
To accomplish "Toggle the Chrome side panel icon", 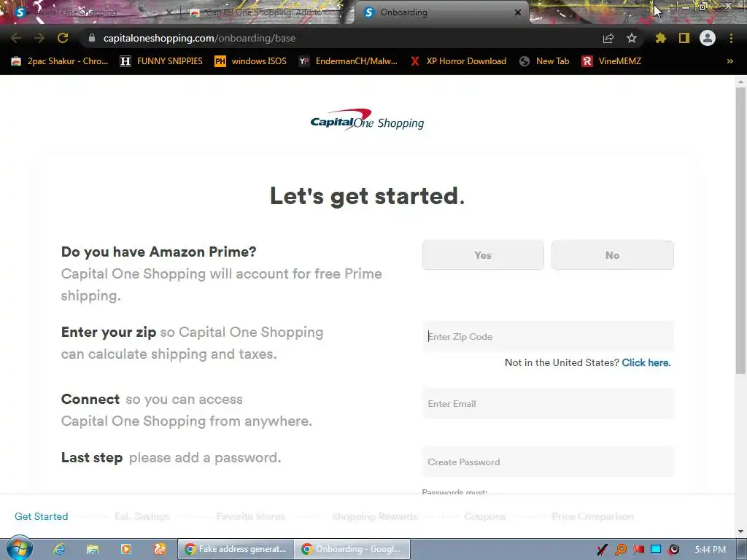I will 684,38.
